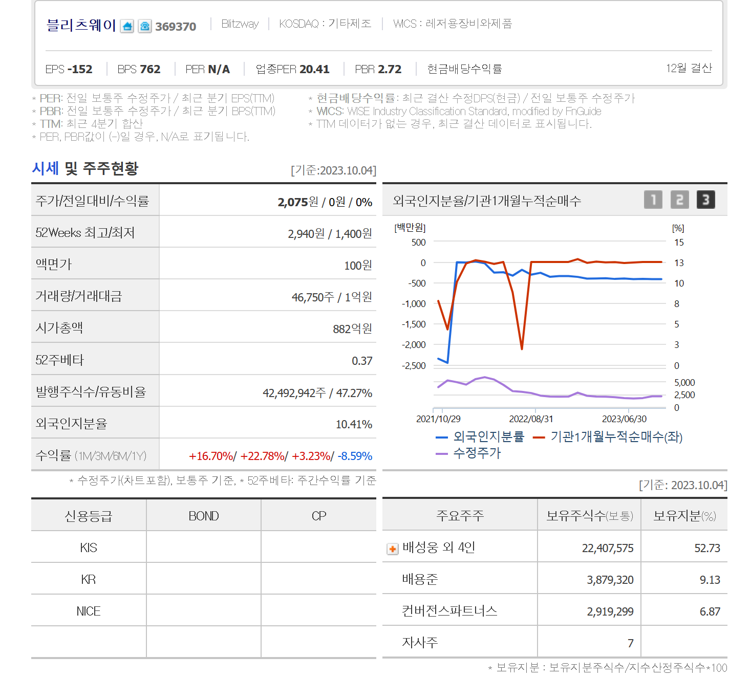This screenshot has height=700, width=729.
Task: Click the chart date label 2022/08/31
Action: [x=531, y=419]
